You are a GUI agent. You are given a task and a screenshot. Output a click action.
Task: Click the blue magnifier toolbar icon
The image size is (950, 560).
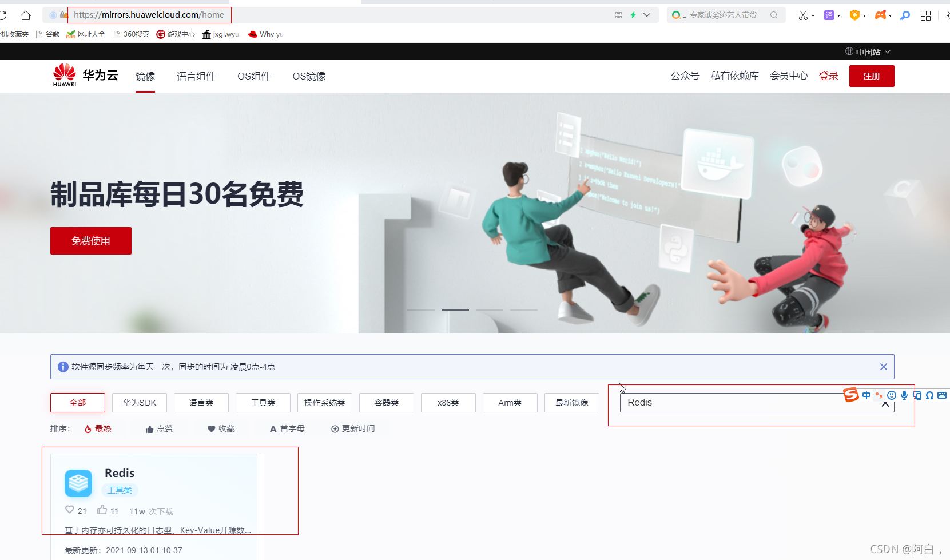click(905, 15)
